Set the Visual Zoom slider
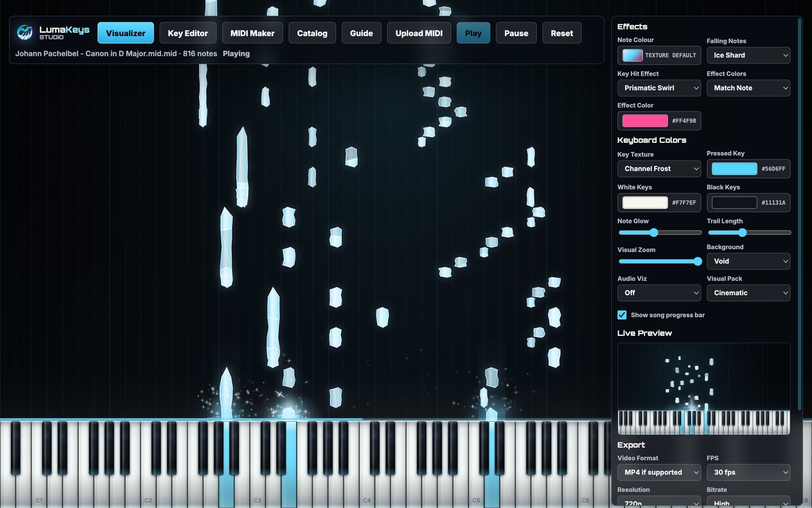812x508 pixels. 660,261
